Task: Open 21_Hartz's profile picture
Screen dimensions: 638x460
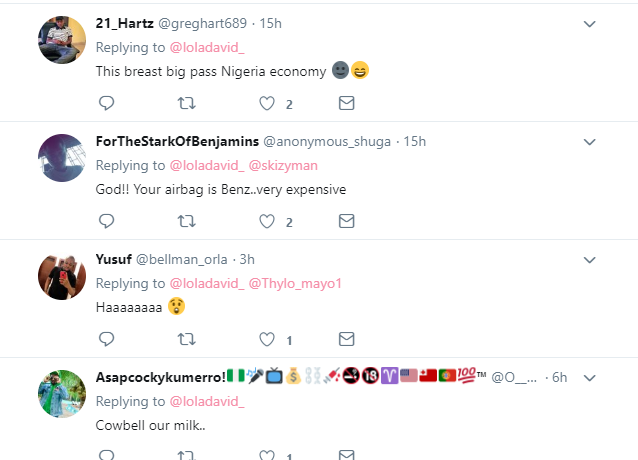Action: pos(59,39)
